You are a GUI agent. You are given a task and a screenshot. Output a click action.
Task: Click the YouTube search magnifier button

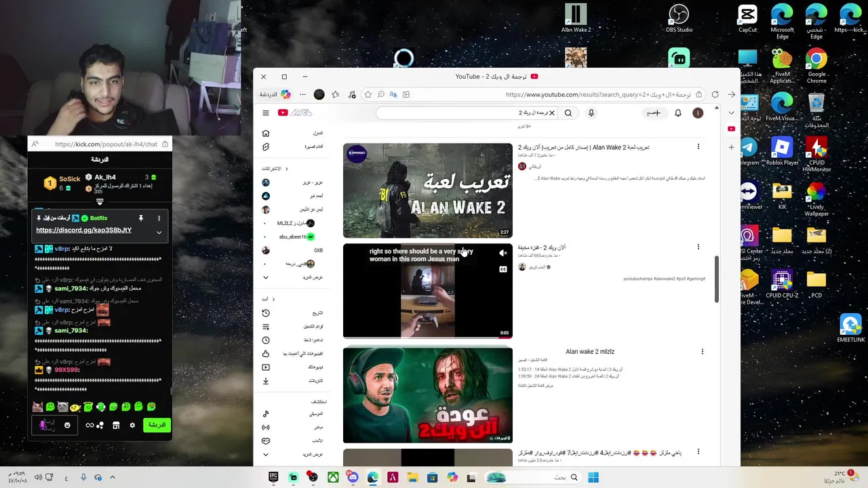(568, 113)
